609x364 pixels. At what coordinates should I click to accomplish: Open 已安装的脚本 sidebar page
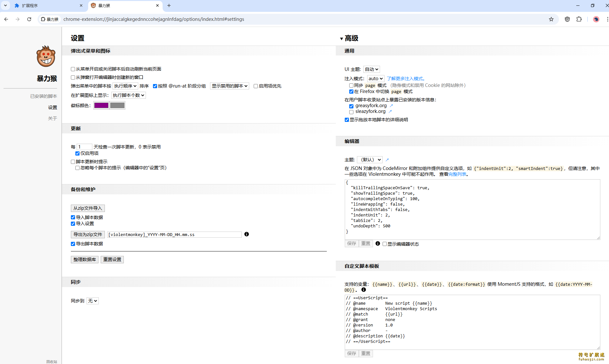(44, 96)
